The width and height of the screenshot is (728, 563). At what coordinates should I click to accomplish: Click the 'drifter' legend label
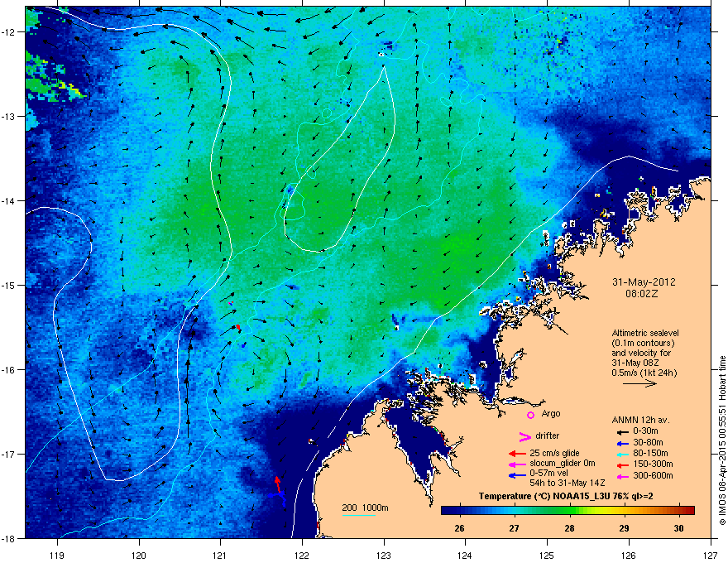pos(548,435)
